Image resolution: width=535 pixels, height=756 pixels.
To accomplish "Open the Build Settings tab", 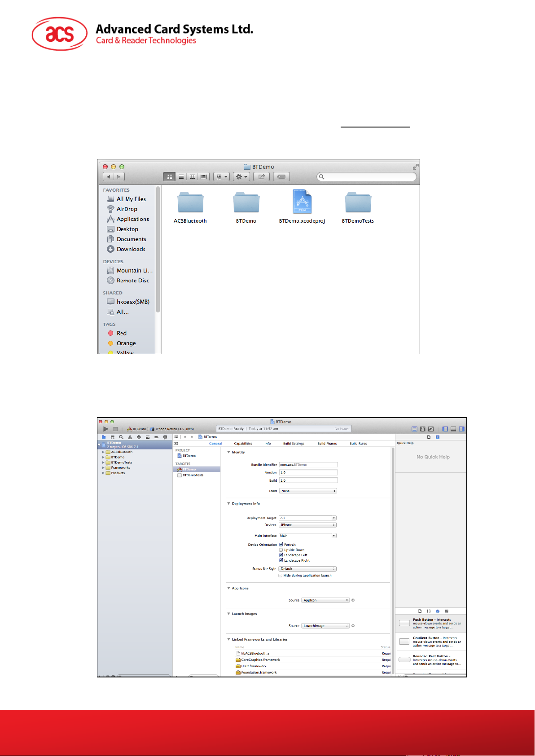I will [294, 444].
